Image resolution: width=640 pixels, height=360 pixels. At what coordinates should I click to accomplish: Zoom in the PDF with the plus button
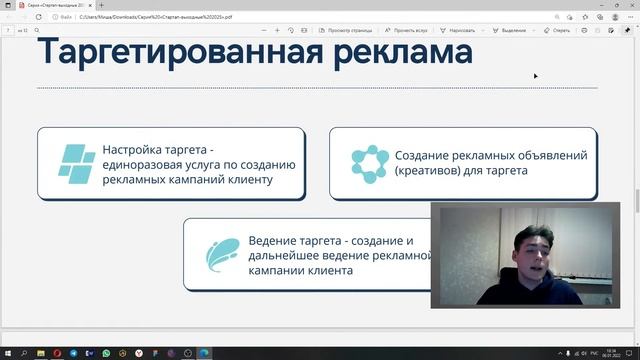277,31
